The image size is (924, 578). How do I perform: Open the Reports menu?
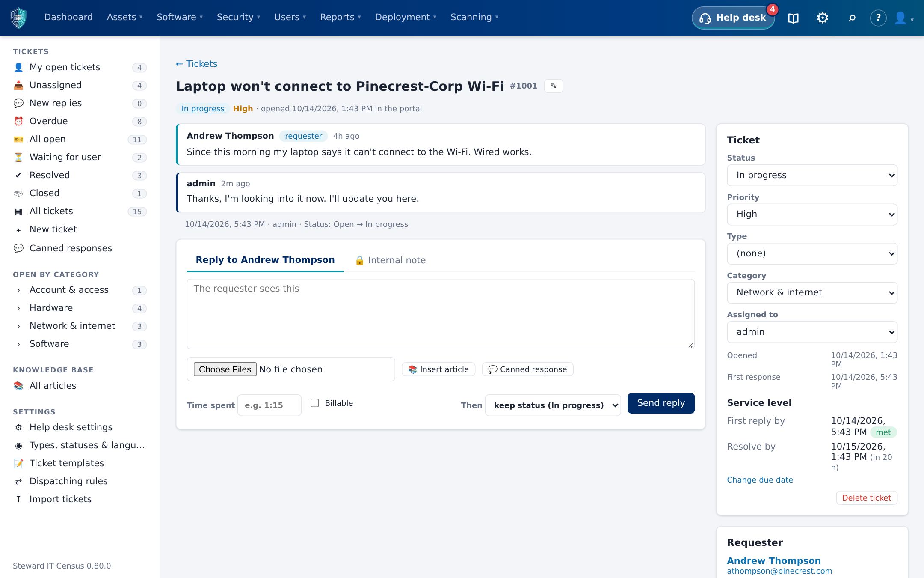(x=341, y=17)
